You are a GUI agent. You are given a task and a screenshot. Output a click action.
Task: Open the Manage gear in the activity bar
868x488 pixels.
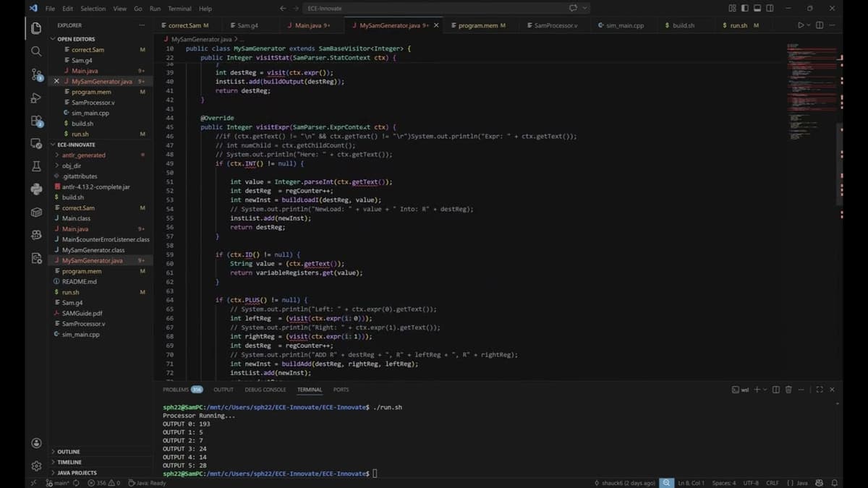pos(36,466)
